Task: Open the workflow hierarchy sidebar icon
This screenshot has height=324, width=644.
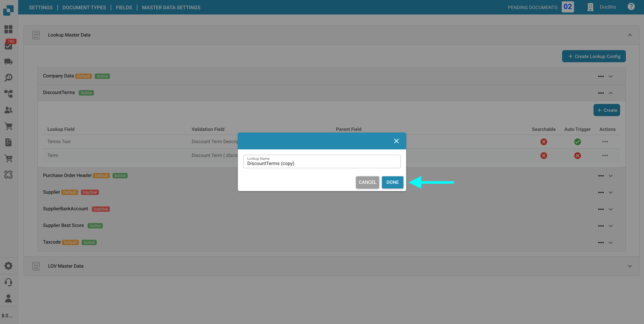Action: tap(8, 94)
